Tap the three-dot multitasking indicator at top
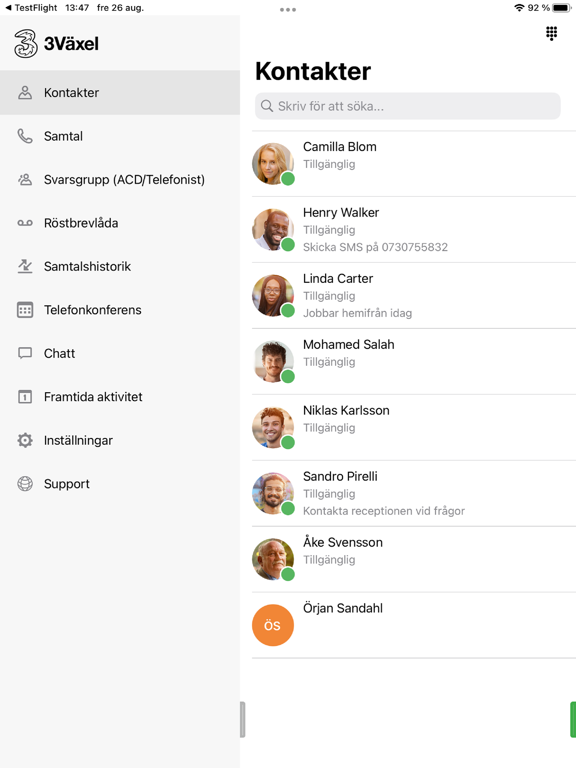The image size is (576, 768). 288,10
